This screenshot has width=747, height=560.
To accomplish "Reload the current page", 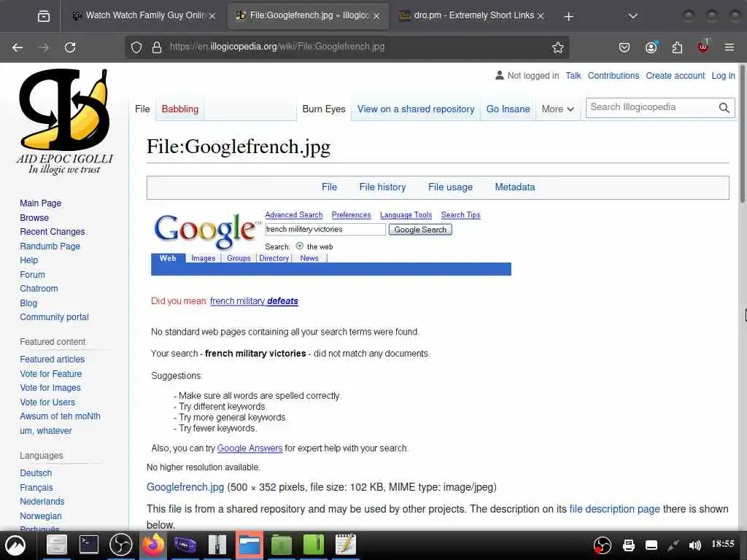I will [x=70, y=47].
